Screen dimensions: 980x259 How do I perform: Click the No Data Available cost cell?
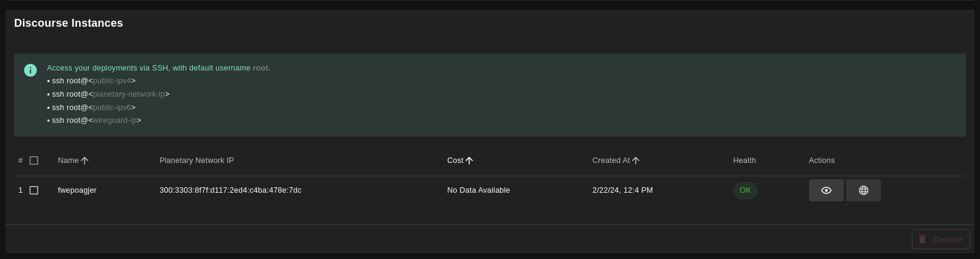(478, 190)
